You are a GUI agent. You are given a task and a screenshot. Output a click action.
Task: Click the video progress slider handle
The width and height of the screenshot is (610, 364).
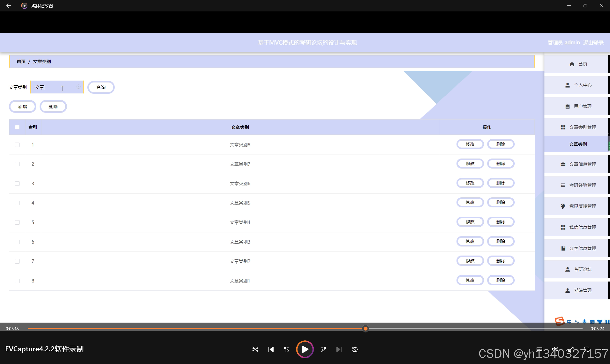(x=365, y=329)
